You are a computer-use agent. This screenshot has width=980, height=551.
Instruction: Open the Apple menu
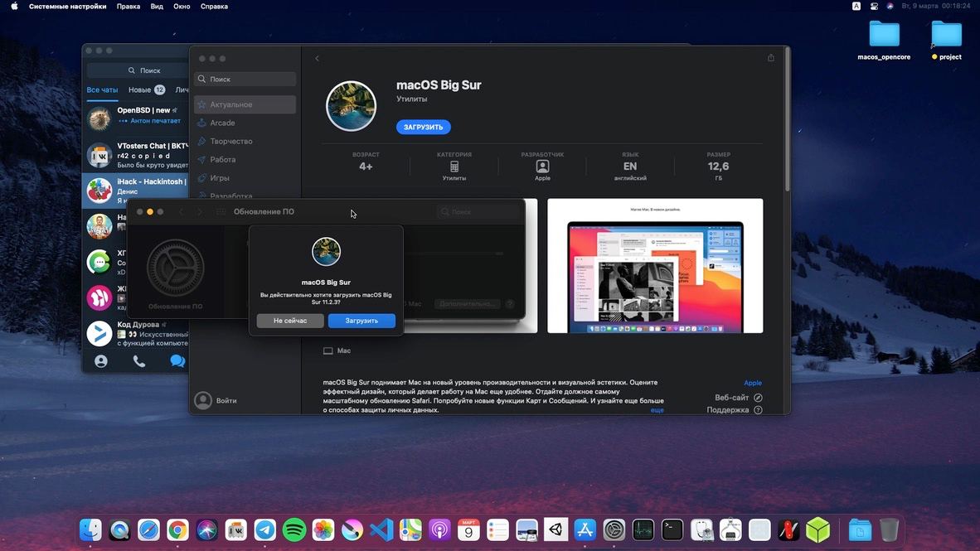(x=14, y=7)
